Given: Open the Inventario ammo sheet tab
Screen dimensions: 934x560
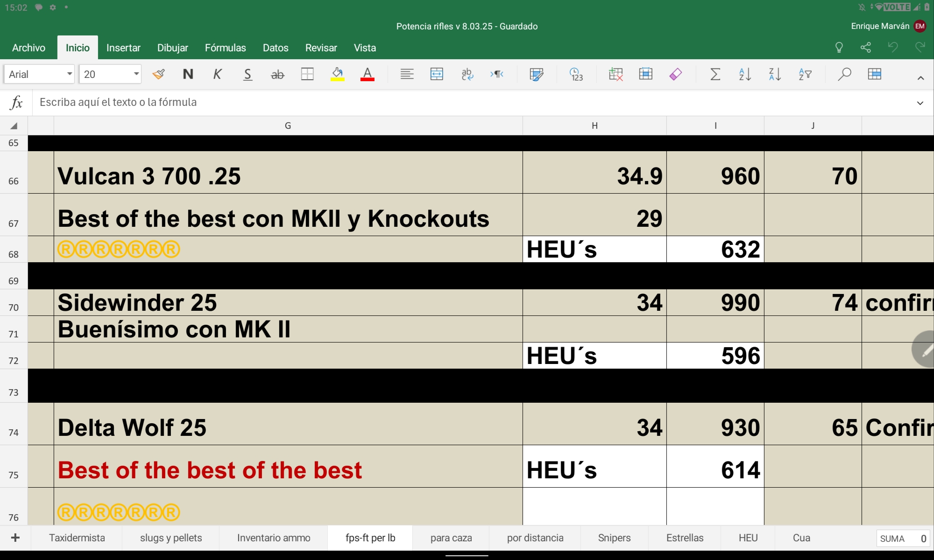Looking at the screenshot, I should pyautogui.click(x=274, y=538).
